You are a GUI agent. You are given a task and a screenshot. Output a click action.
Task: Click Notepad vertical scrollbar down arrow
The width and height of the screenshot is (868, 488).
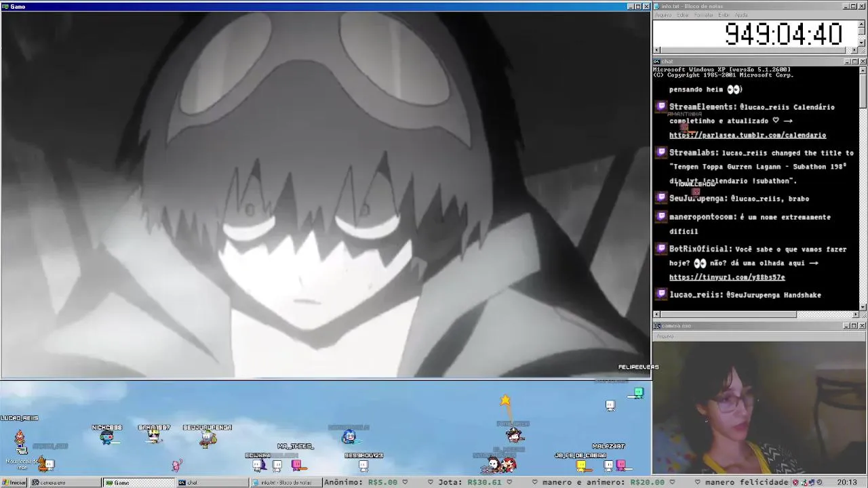(x=862, y=43)
